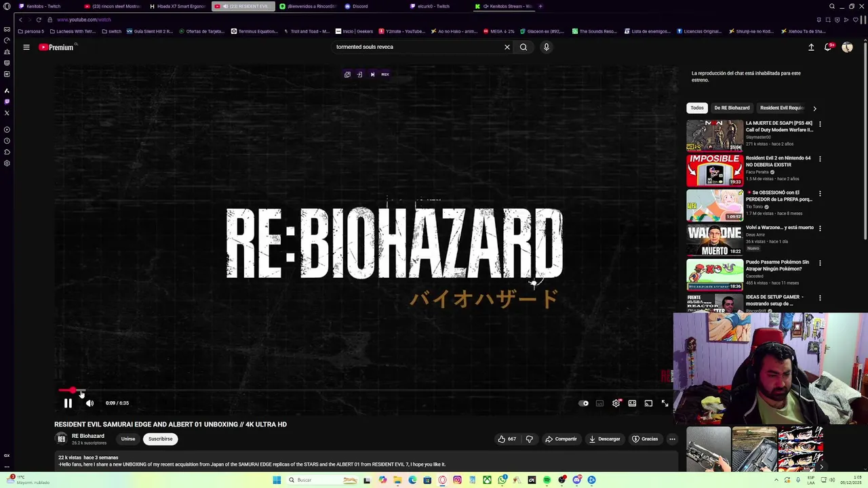Open player settings gear icon

coord(616,403)
